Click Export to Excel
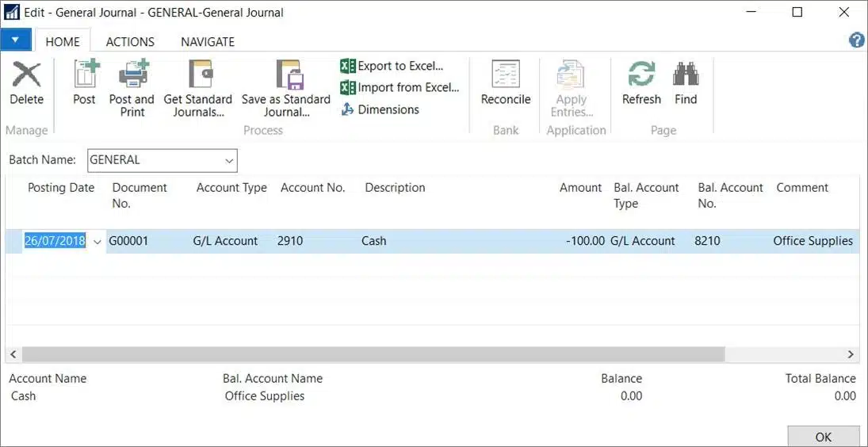This screenshot has height=447, width=868. [392, 66]
